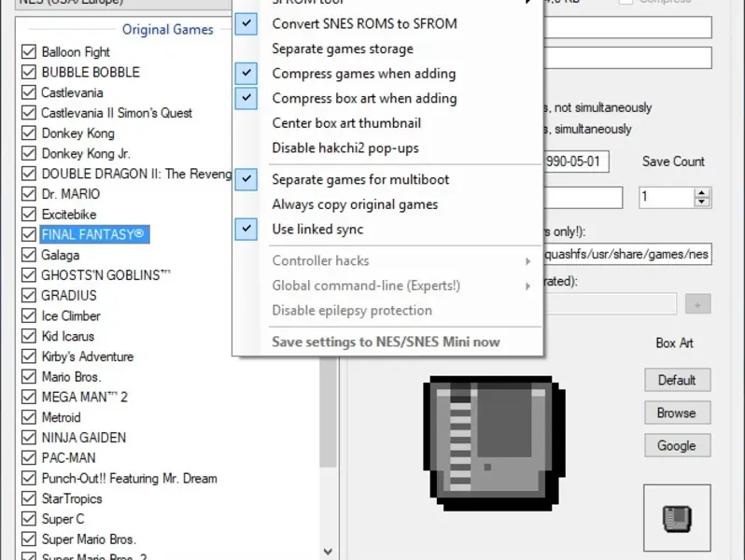Click the checkmark icon beside Compress games
The width and height of the screenshot is (745, 560).
[x=246, y=73]
